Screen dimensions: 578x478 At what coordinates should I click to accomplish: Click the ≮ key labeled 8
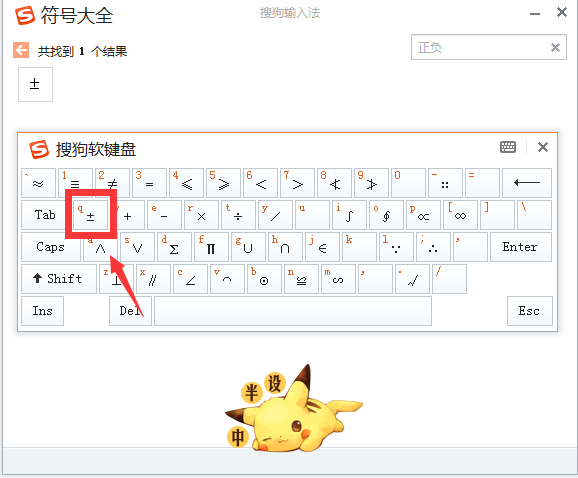[x=334, y=183]
